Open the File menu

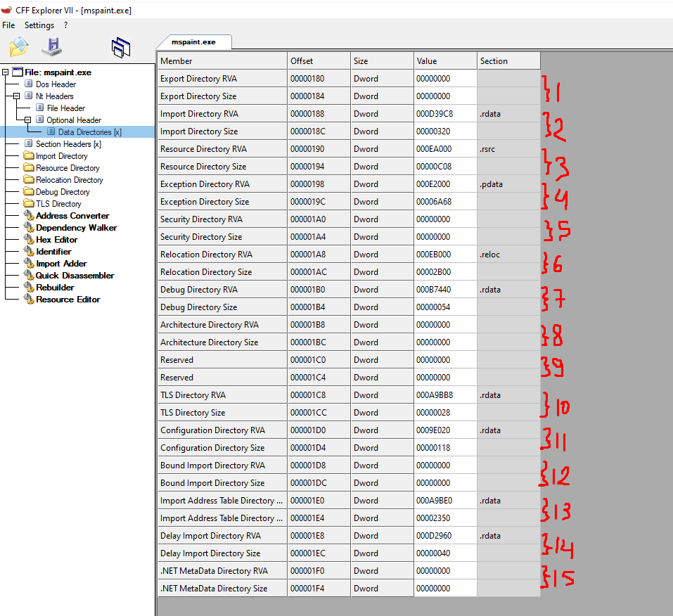pyautogui.click(x=8, y=25)
